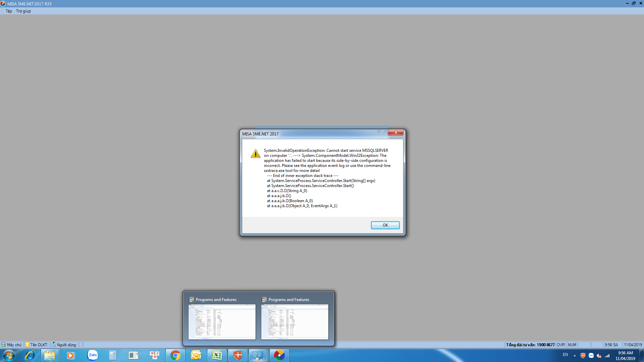The height and width of the screenshot is (362, 644).
Task: Open the UniKey taskbar icon
Action: [155, 355]
